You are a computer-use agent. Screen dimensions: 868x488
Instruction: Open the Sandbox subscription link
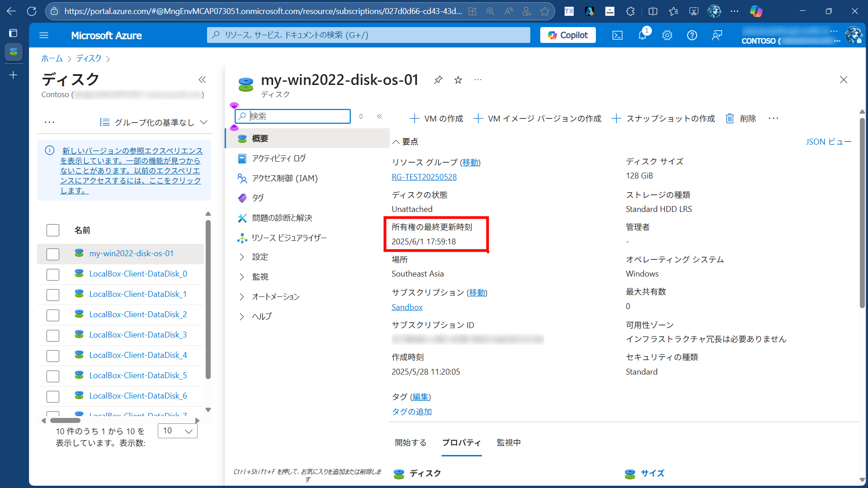click(x=407, y=307)
